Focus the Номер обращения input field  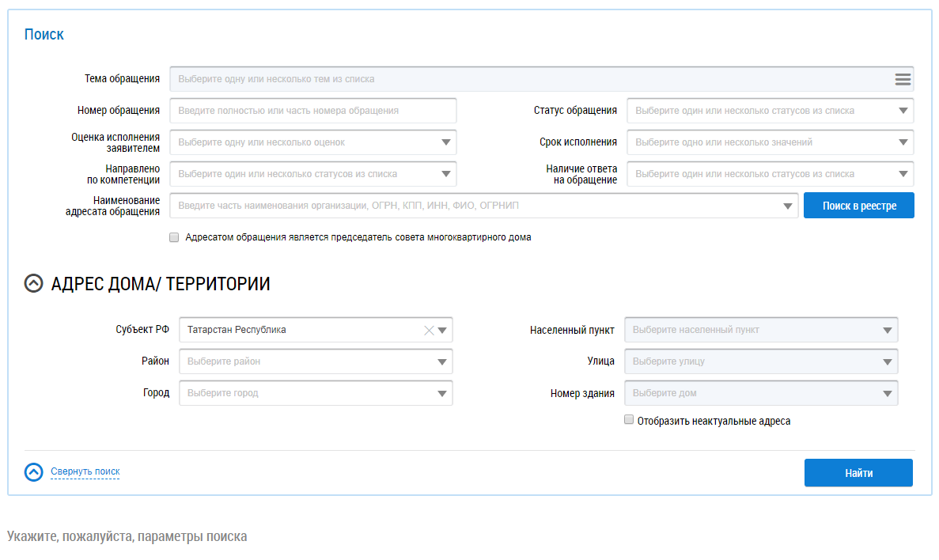pyautogui.click(x=313, y=111)
